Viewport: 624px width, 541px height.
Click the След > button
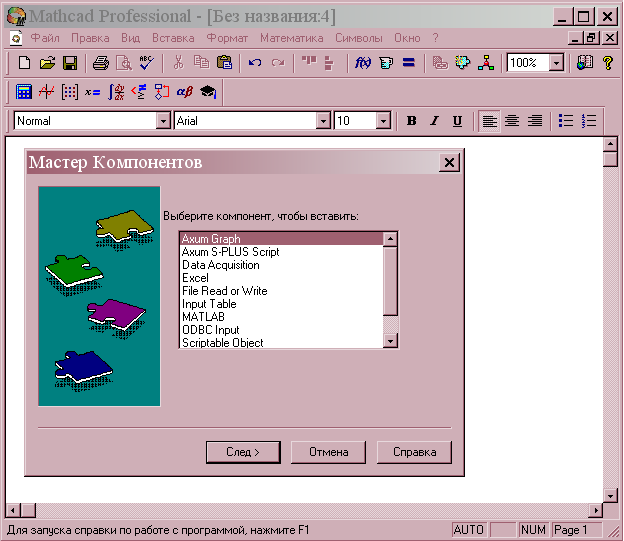[x=243, y=452]
